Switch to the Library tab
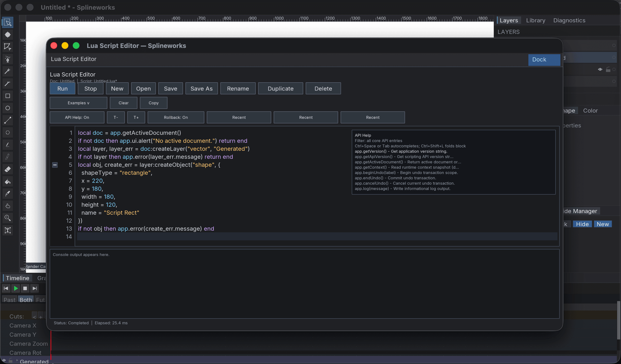 pyautogui.click(x=535, y=20)
